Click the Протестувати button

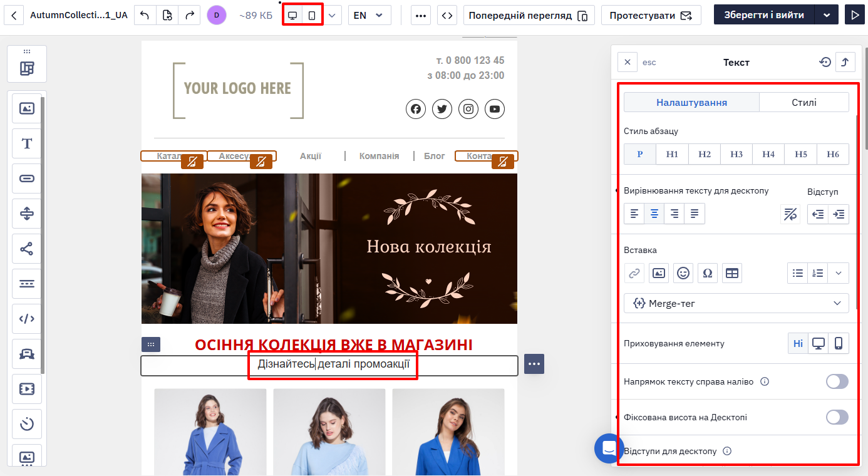click(x=651, y=15)
